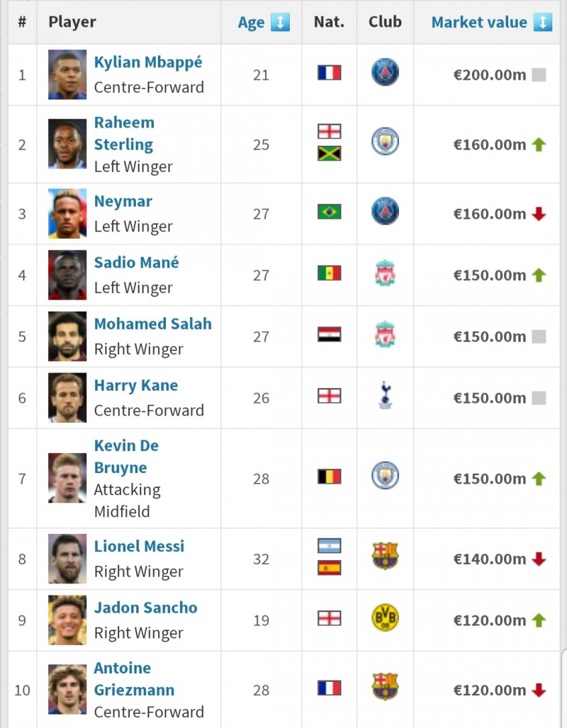
Task: Open the Lionel Messi player link
Action: [139, 547]
